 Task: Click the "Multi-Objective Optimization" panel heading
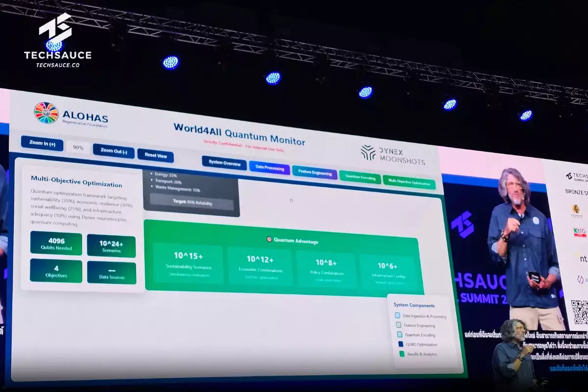click(x=76, y=181)
